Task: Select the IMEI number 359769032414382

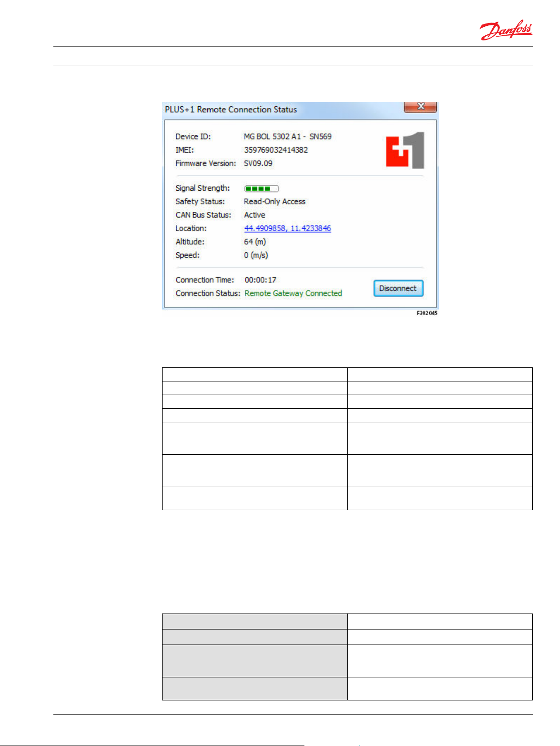Action: (x=276, y=150)
